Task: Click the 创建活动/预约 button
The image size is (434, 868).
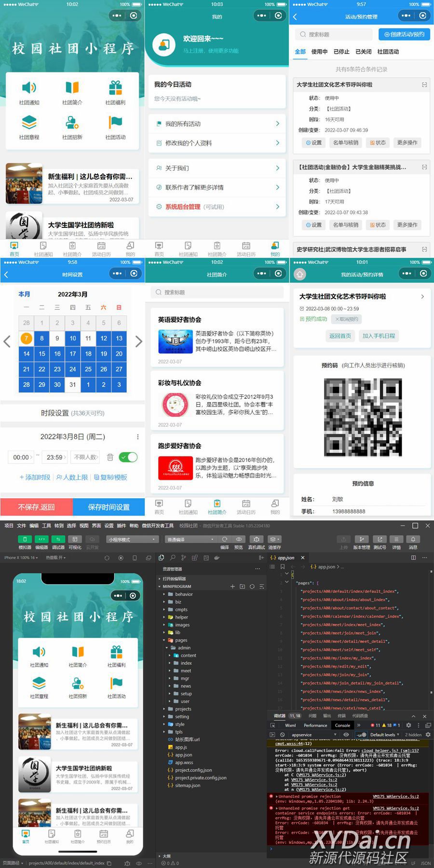Action: point(404,34)
